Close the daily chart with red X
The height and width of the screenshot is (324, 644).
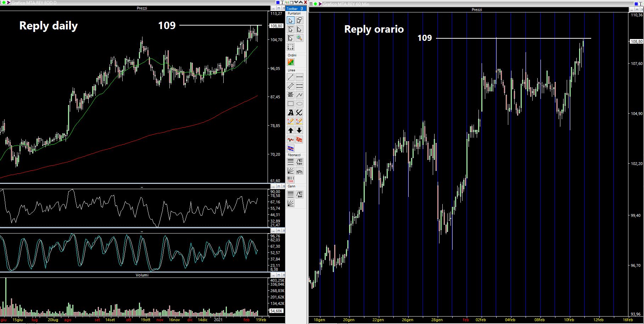point(306,2)
